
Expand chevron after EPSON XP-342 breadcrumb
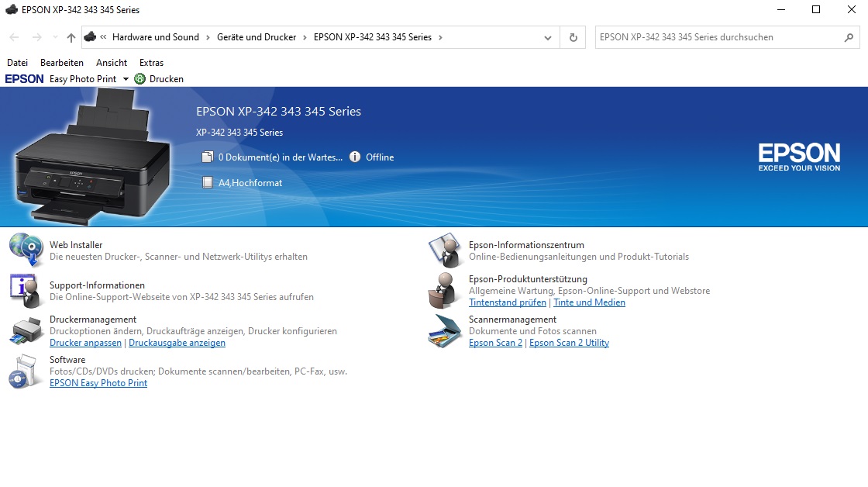pyautogui.click(x=440, y=37)
